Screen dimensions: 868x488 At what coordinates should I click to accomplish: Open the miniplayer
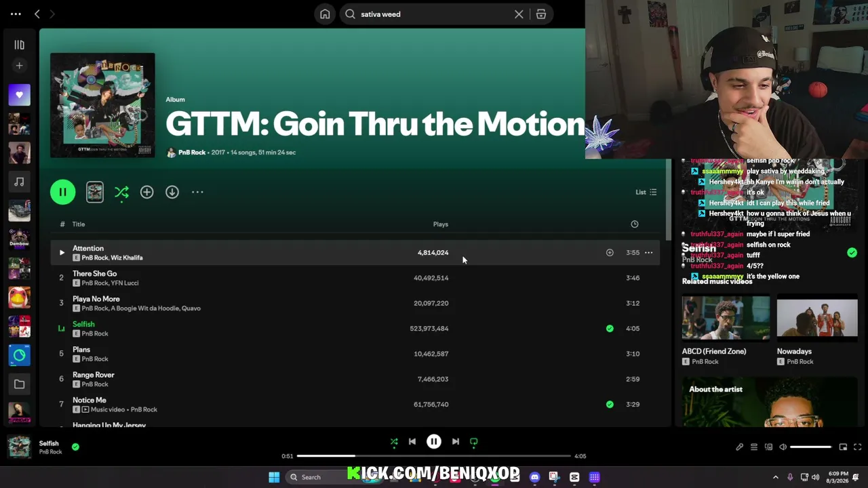coord(843,447)
